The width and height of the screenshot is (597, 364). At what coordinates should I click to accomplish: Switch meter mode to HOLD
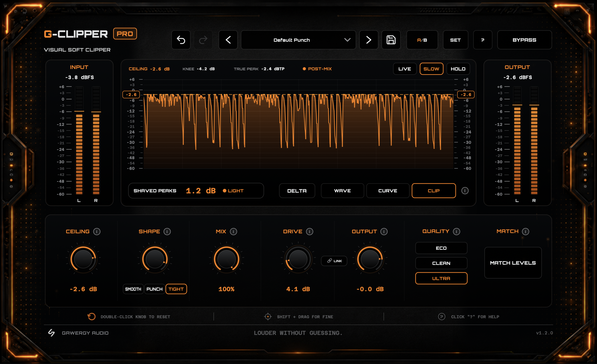(x=458, y=69)
